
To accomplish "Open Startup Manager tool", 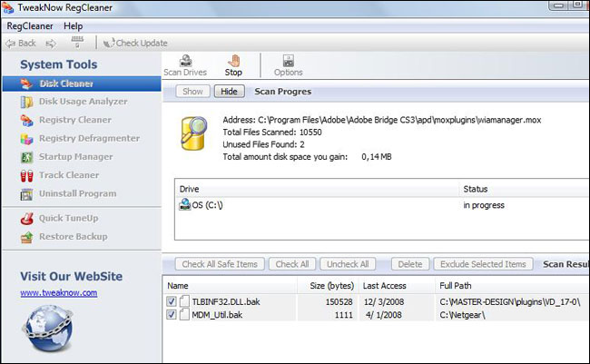I will [x=75, y=157].
